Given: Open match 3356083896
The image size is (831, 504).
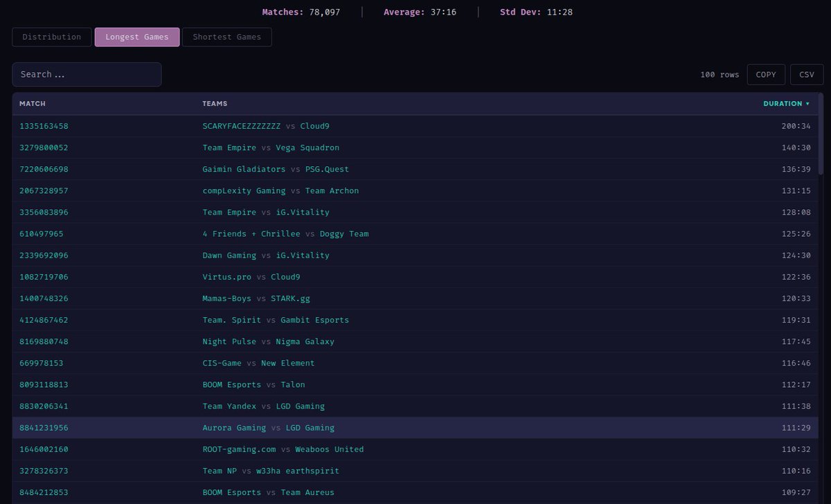Looking at the screenshot, I should tap(44, 212).
